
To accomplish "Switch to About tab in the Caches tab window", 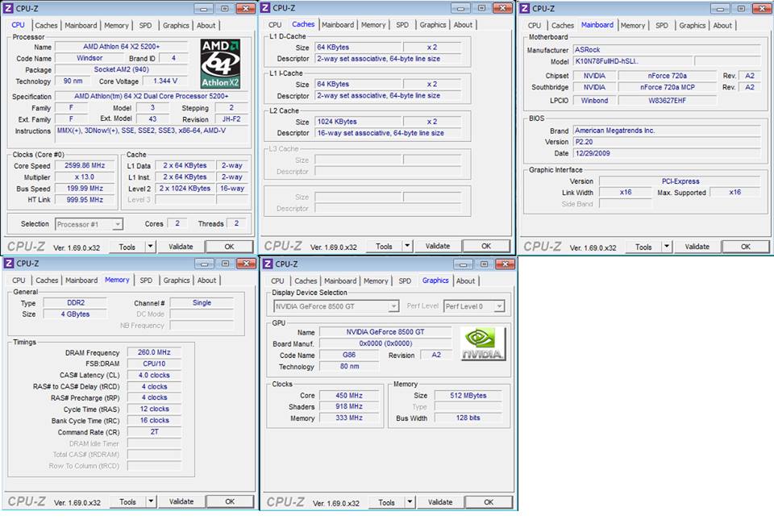I will click(463, 25).
